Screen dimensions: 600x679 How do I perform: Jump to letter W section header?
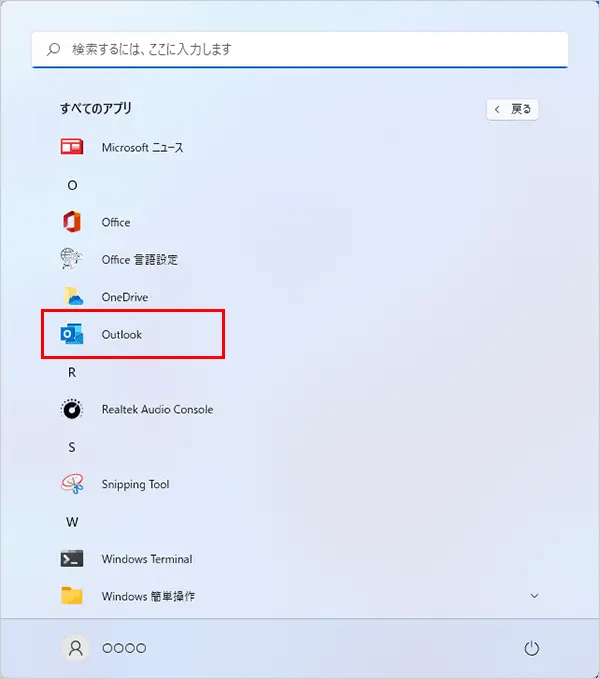tap(72, 522)
